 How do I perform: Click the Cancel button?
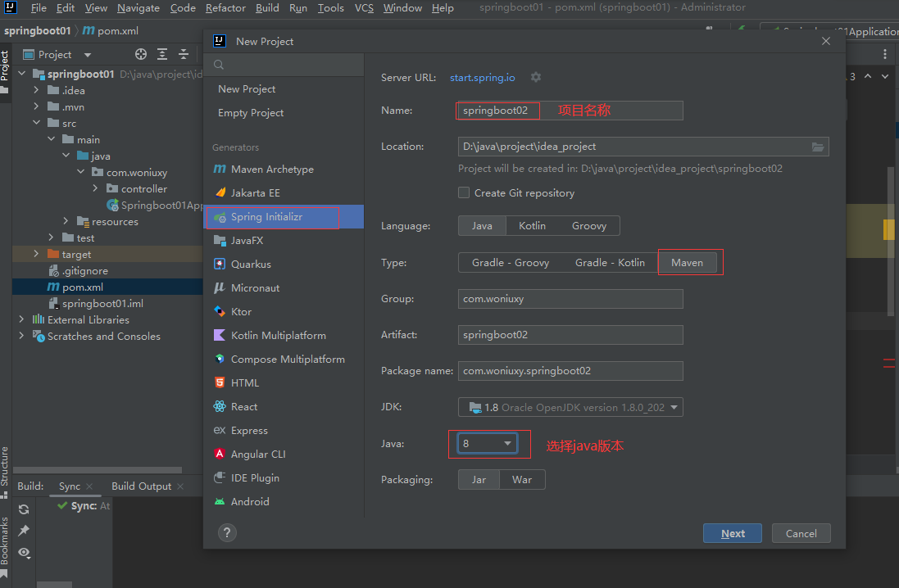tap(801, 534)
